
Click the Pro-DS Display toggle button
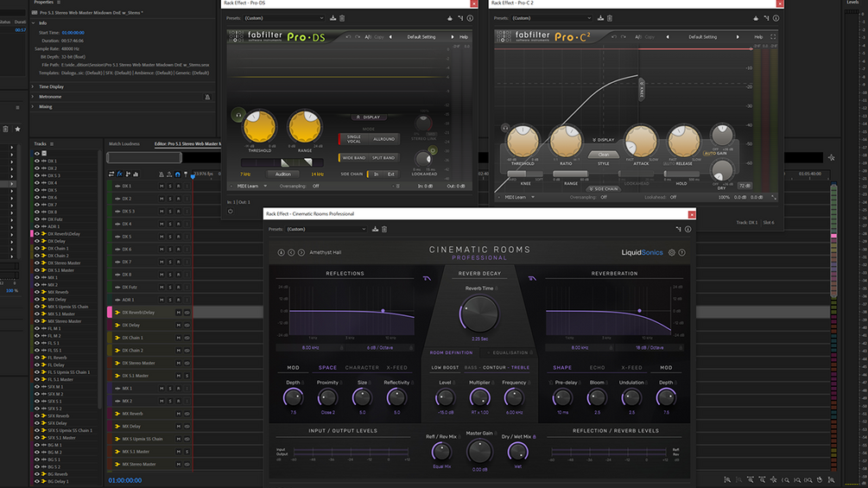[369, 117]
